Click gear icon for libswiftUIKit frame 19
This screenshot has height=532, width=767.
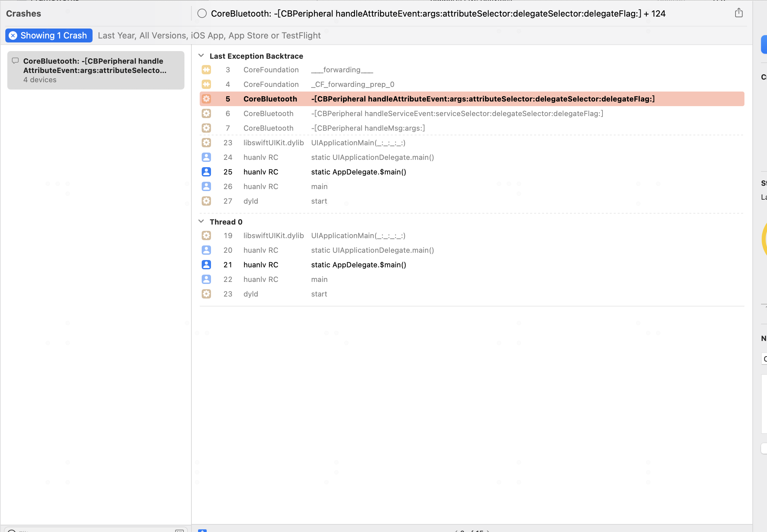(206, 236)
